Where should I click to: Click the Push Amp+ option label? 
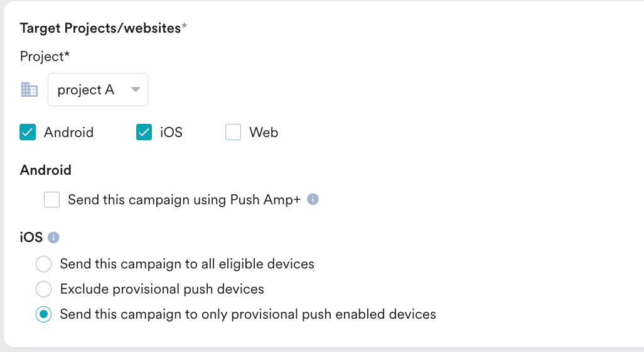tap(184, 200)
